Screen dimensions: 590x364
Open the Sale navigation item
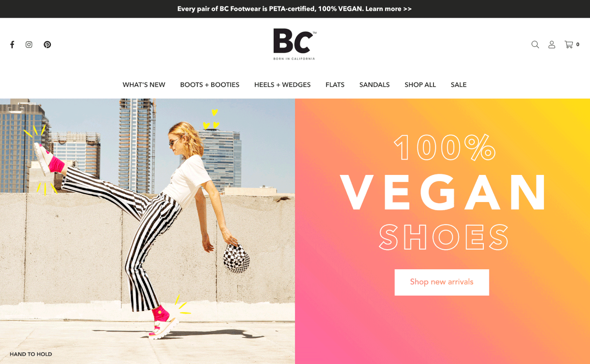pos(459,85)
